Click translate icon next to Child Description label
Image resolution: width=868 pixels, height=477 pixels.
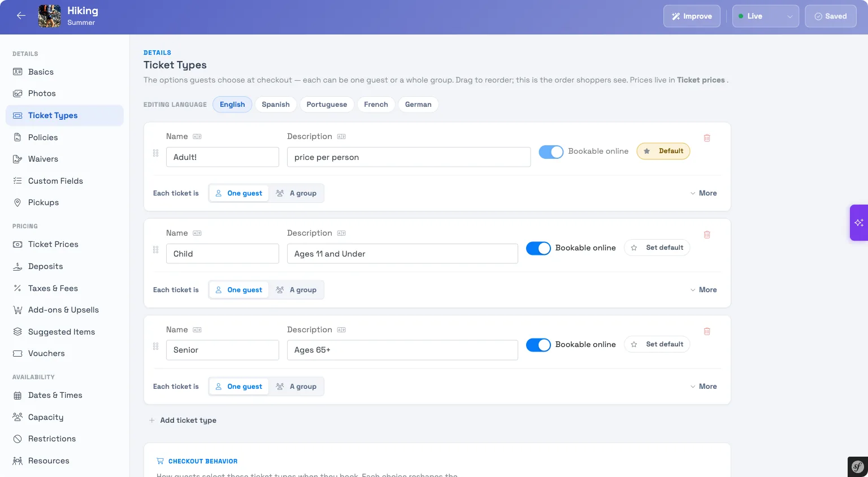[x=341, y=233]
